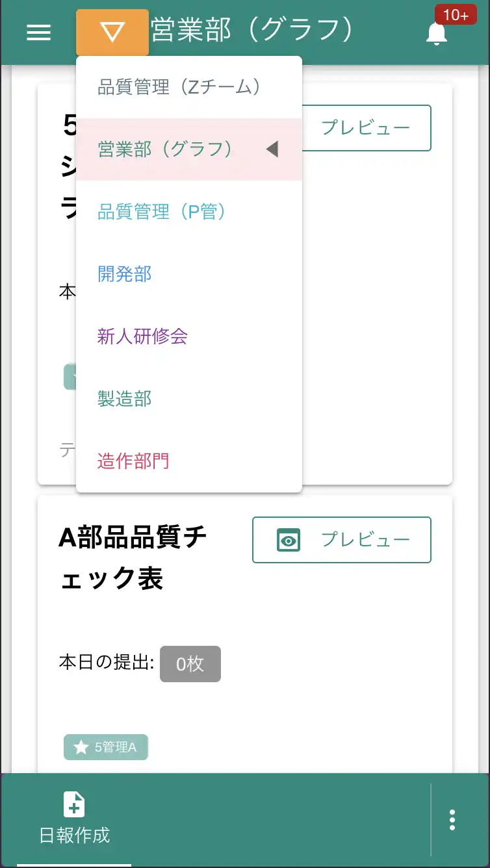Viewport: 490px width, 868px height.
Task: Open the three-dot overflow menu
Action: click(452, 819)
